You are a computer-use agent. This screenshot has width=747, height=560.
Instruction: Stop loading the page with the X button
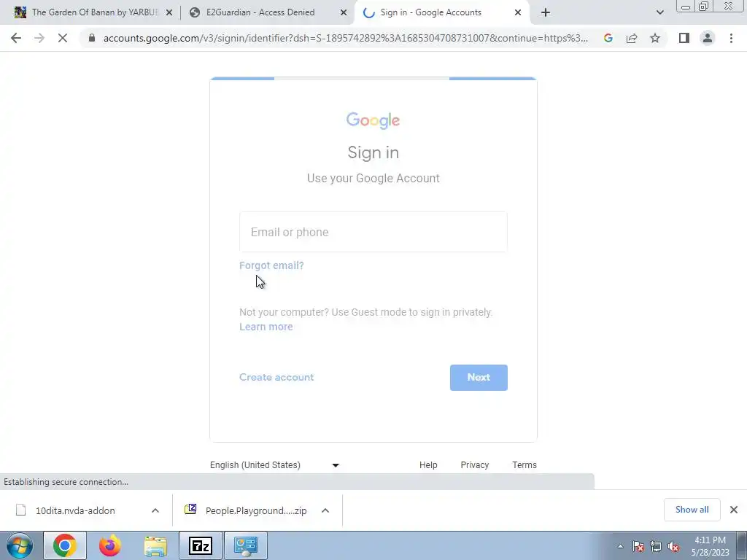pos(63,38)
